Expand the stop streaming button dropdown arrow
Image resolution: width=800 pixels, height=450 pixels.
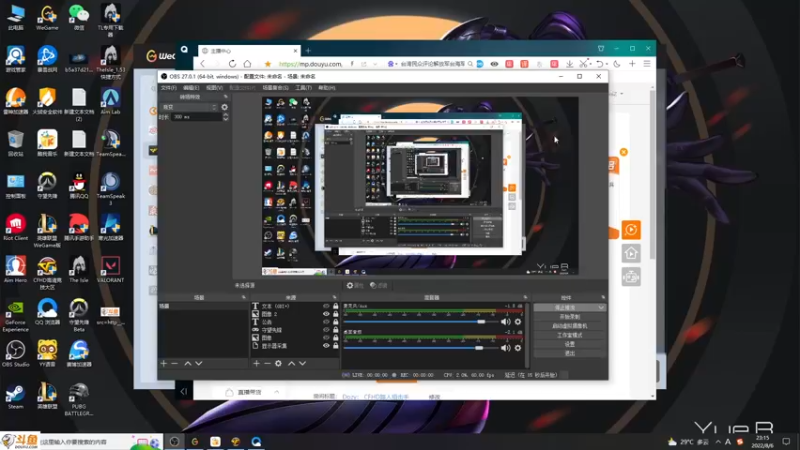click(x=601, y=308)
